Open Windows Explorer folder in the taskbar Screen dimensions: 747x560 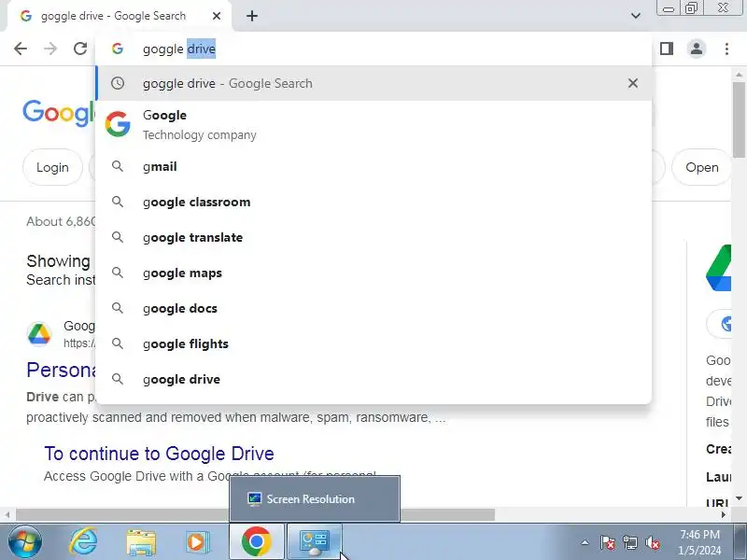[x=141, y=542]
